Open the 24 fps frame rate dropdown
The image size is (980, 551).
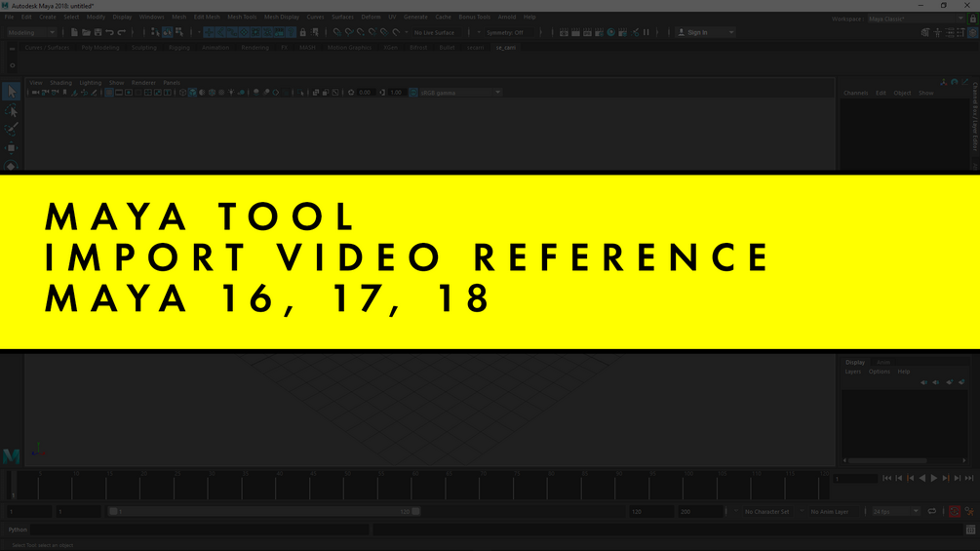coord(895,512)
